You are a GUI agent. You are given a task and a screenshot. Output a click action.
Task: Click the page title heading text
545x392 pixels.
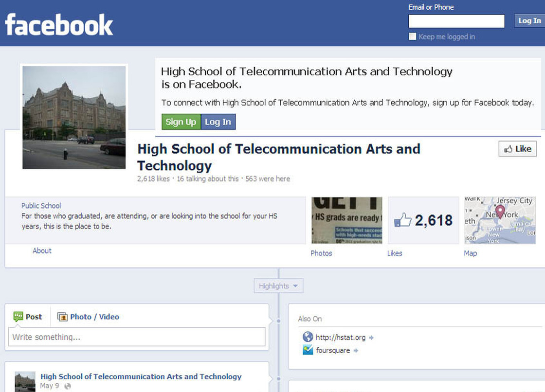[279, 157]
